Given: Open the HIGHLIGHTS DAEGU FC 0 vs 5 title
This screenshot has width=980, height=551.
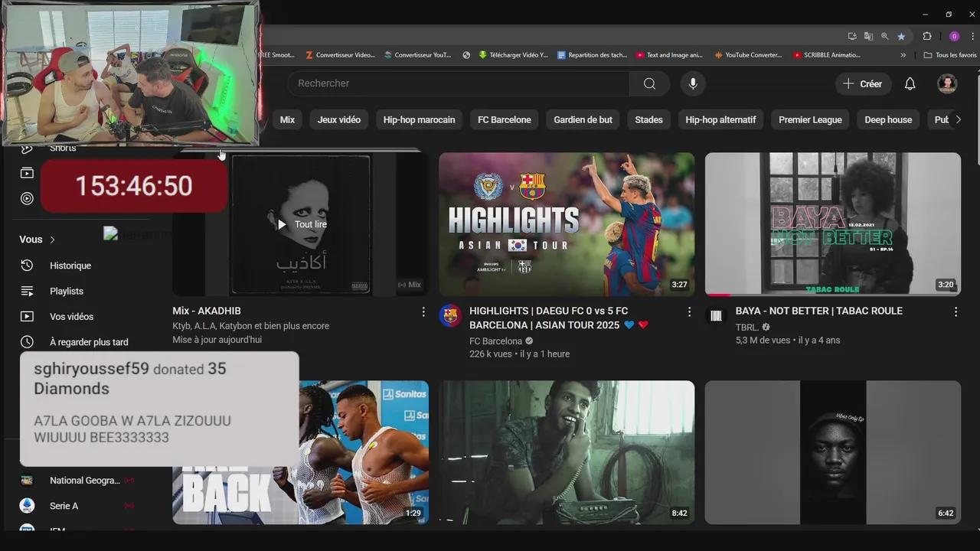Looking at the screenshot, I should point(559,318).
